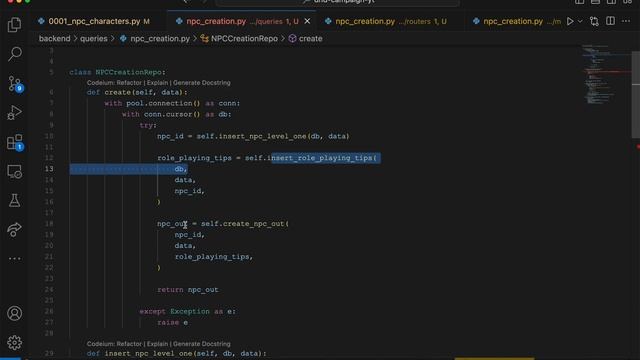Run Python file with the play button
Screen dimensions: 640x360
[570, 21]
